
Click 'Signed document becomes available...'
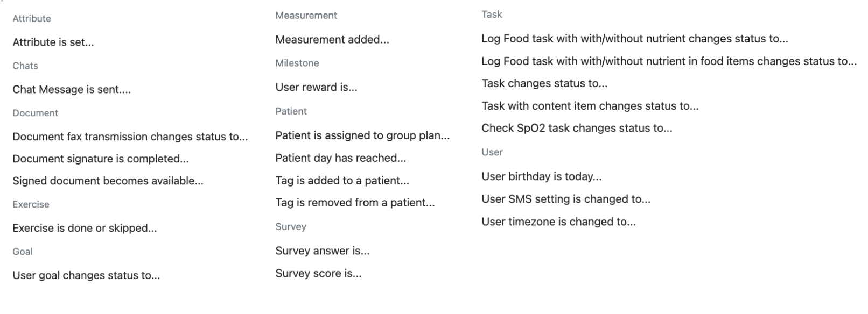108,181
